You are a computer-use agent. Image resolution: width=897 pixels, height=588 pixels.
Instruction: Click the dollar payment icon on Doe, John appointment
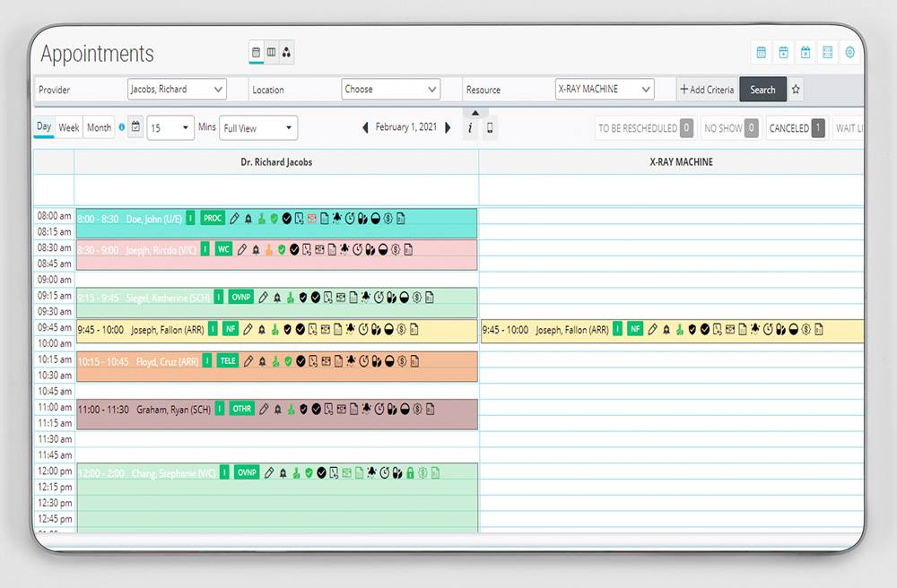pos(388,219)
